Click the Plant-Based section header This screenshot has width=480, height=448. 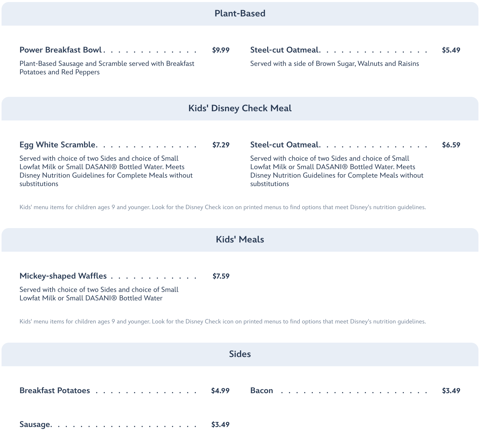click(240, 14)
